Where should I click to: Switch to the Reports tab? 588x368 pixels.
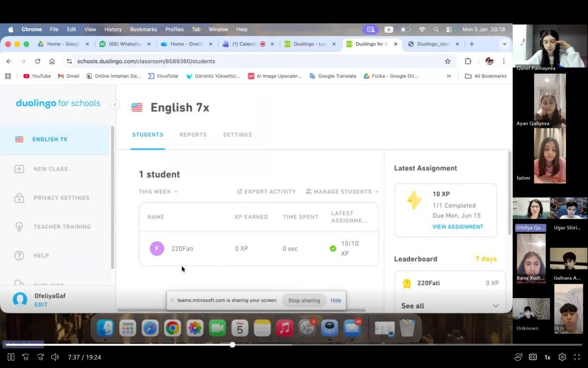click(x=193, y=135)
